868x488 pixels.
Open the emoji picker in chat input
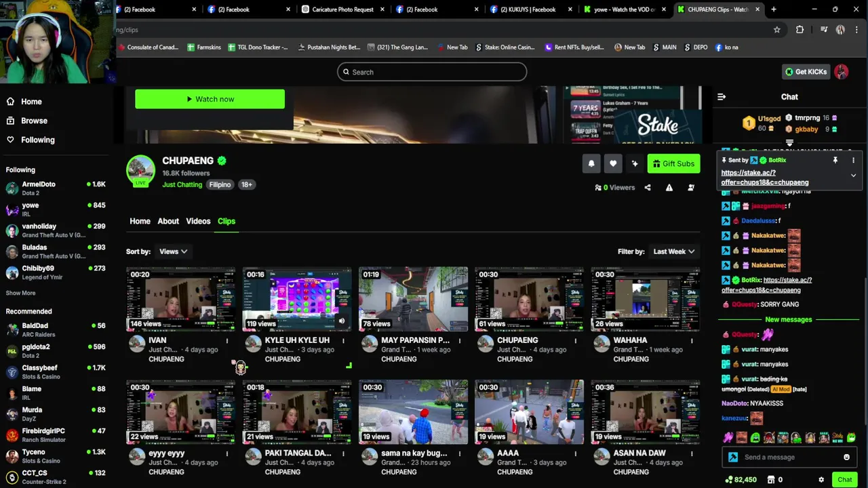pos(846,457)
